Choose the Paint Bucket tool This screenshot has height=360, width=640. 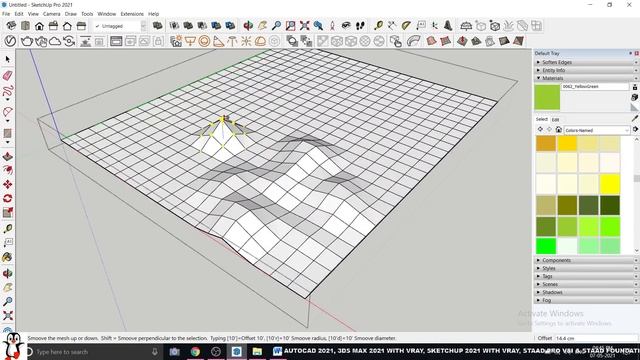(7, 257)
